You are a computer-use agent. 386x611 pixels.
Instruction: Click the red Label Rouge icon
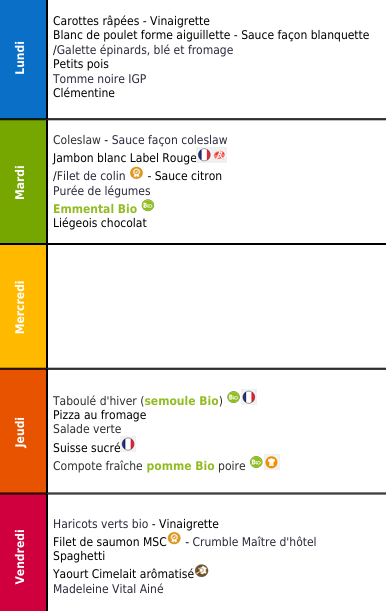[x=220, y=155]
